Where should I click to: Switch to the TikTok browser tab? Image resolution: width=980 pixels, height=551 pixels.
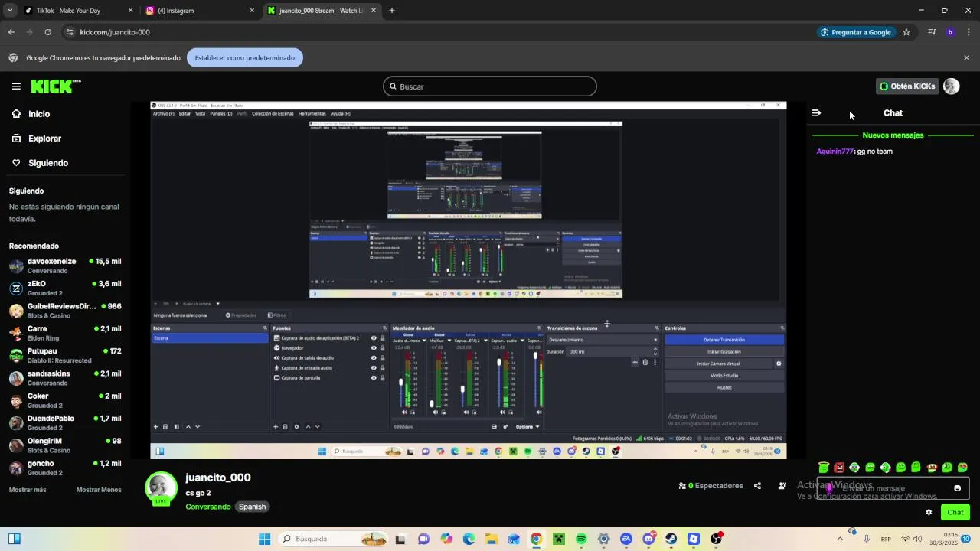[77, 11]
